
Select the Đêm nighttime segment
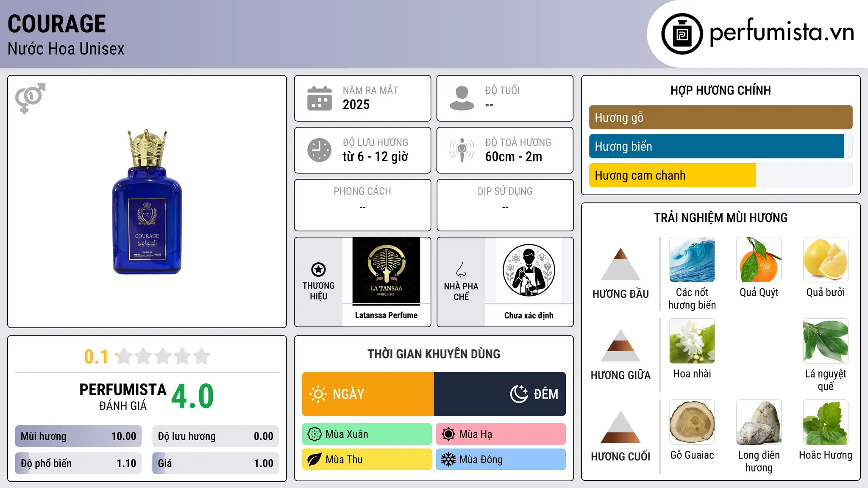tap(500, 394)
